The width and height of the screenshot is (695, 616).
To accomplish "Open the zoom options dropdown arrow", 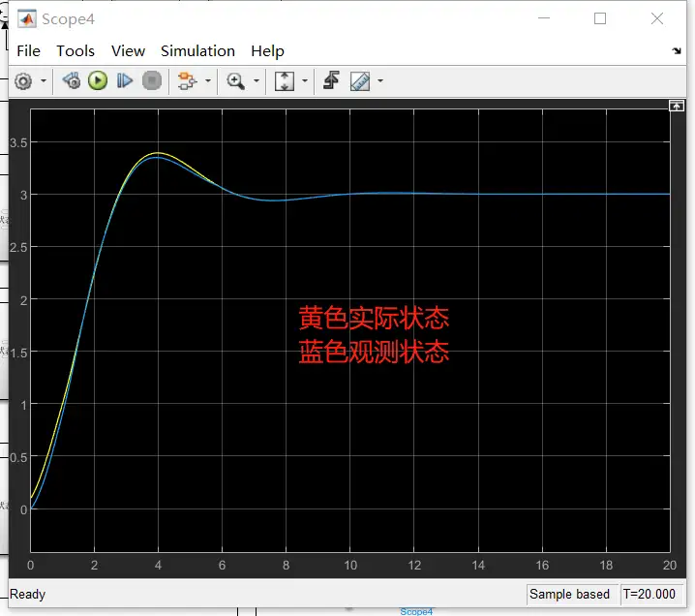I will pos(257,81).
